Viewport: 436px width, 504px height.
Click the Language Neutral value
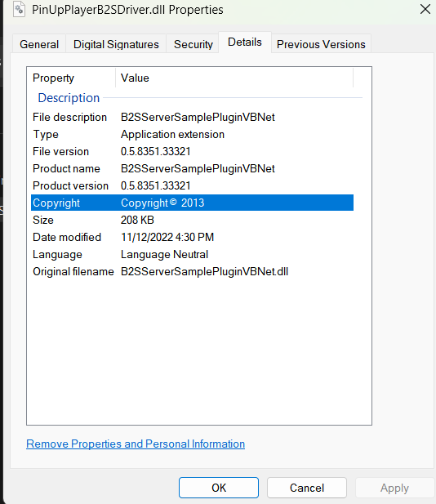[164, 255]
